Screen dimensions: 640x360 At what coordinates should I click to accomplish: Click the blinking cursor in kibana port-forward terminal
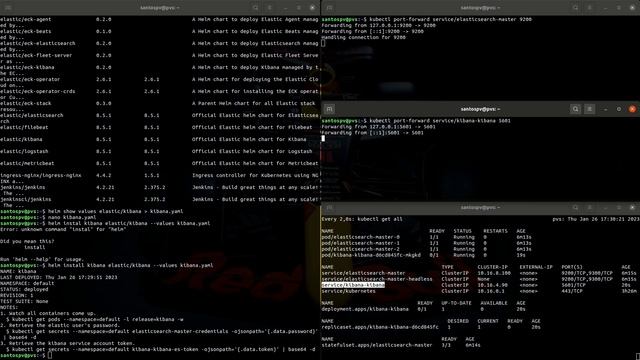click(323, 138)
